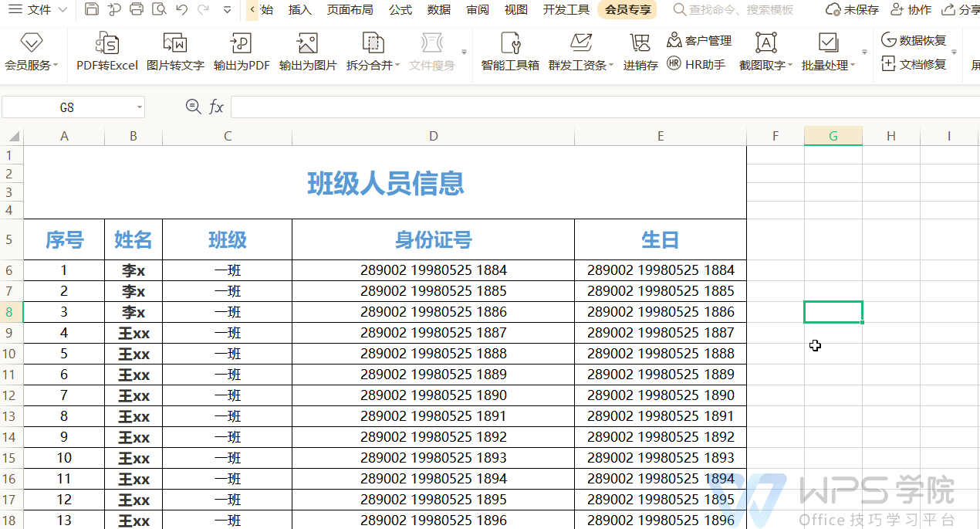Click the Redo arrow icon
This screenshot has height=529, width=980.
(204, 9)
